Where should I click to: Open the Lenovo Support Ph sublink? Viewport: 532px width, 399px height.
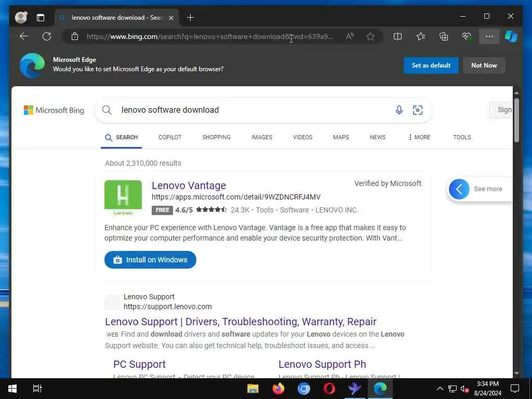pyautogui.click(x=322, y=364)
